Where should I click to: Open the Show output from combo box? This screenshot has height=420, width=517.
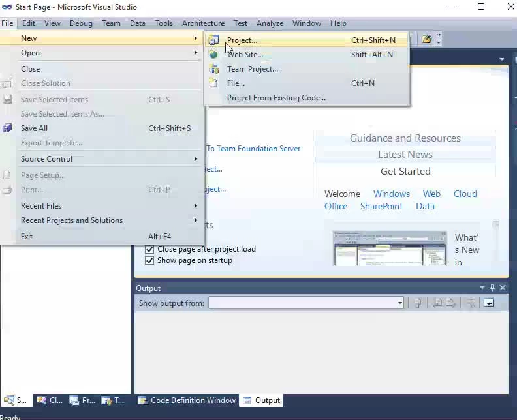tap(306, 303)
